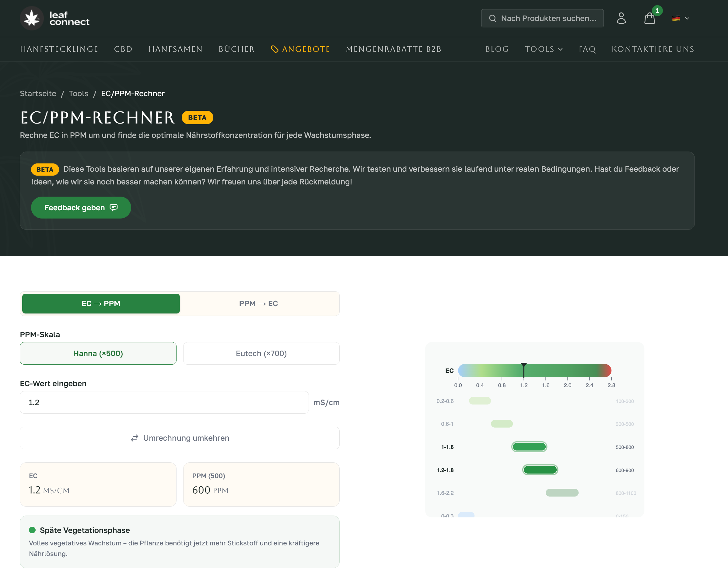Open the user account icon
The height and width of the screenshot is (588, 728).
[621, 18]
